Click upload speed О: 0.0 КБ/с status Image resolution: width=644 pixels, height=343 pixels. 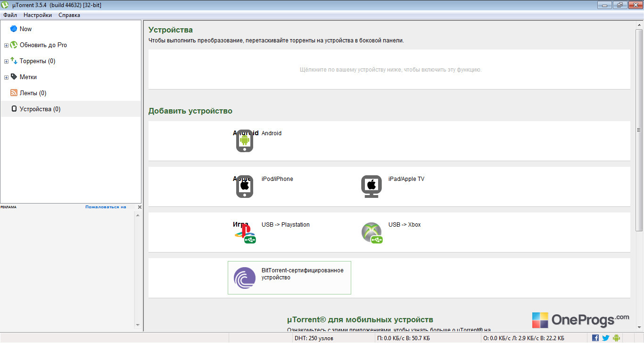(x=524, y=338)
